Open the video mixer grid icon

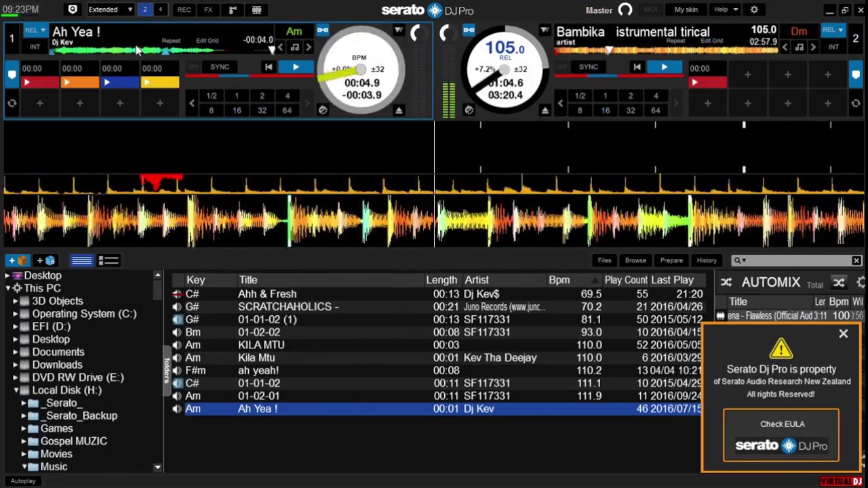tap(256, 10)
